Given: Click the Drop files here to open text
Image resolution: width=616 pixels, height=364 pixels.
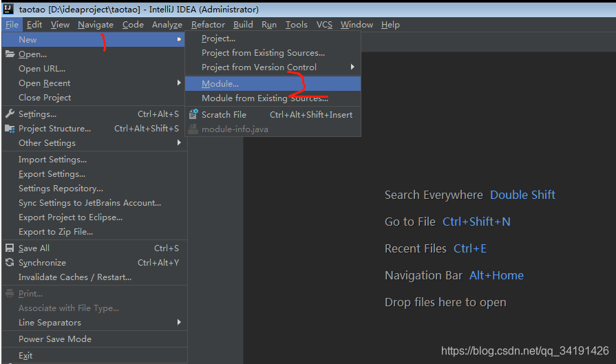Looking at the screenshot, I should (x=445, y=302).
